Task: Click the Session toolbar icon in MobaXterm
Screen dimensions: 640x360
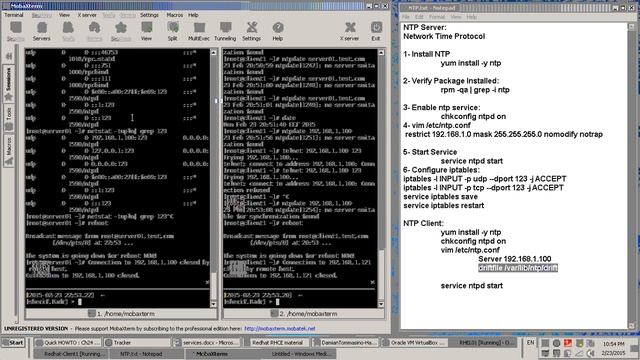Action: tap(16, 31)
